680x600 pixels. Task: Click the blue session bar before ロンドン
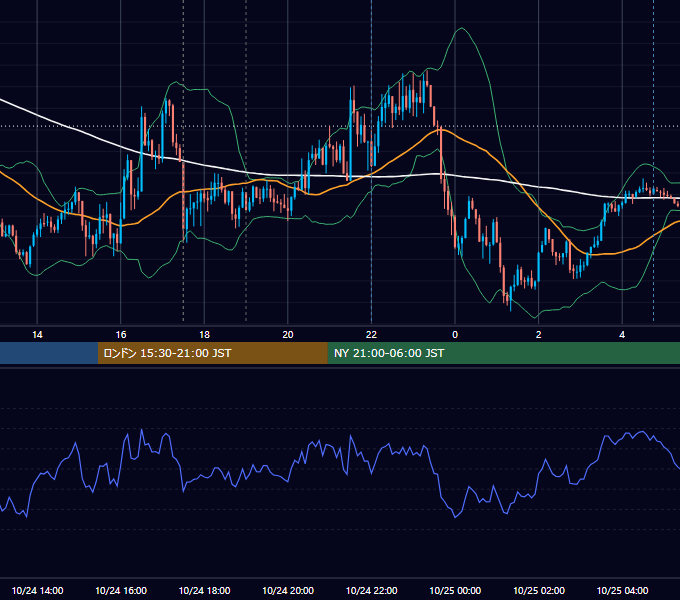point(49,353)
